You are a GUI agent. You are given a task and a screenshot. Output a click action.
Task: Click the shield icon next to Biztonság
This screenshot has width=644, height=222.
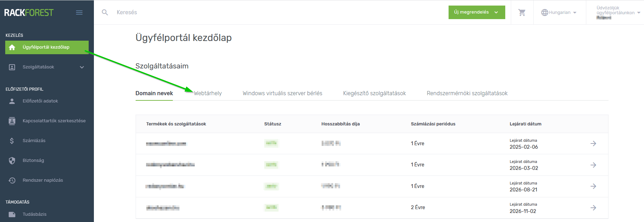[12, 161]
